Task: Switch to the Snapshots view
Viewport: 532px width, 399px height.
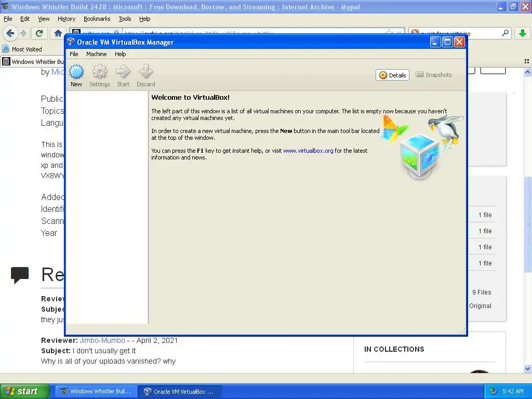Action: [434, 75]
